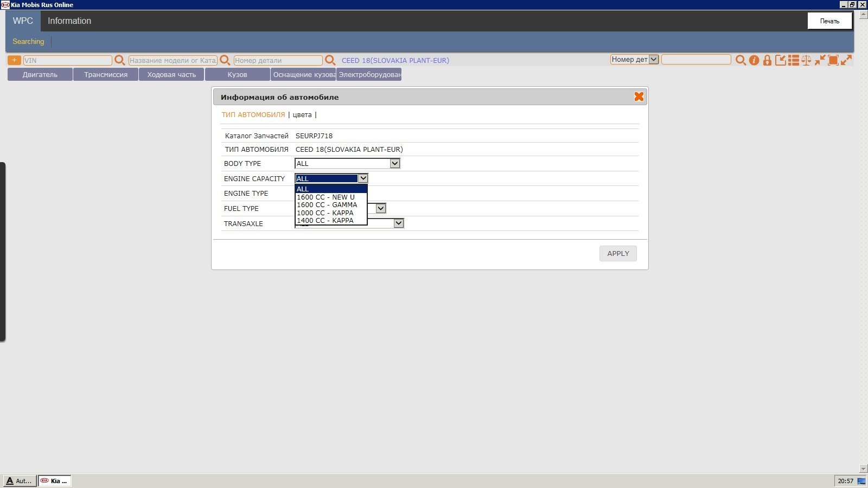Viewport: 868px width, 488px height.
Task: Open the Aut... taskbar item
Action: (20, 480)
